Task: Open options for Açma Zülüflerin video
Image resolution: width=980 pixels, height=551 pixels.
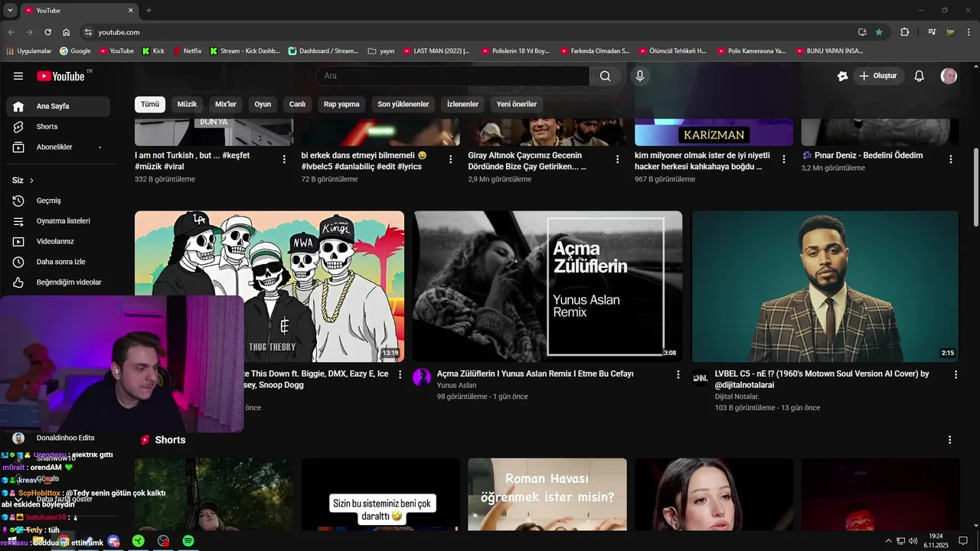Action: click(x=678, y=375)
